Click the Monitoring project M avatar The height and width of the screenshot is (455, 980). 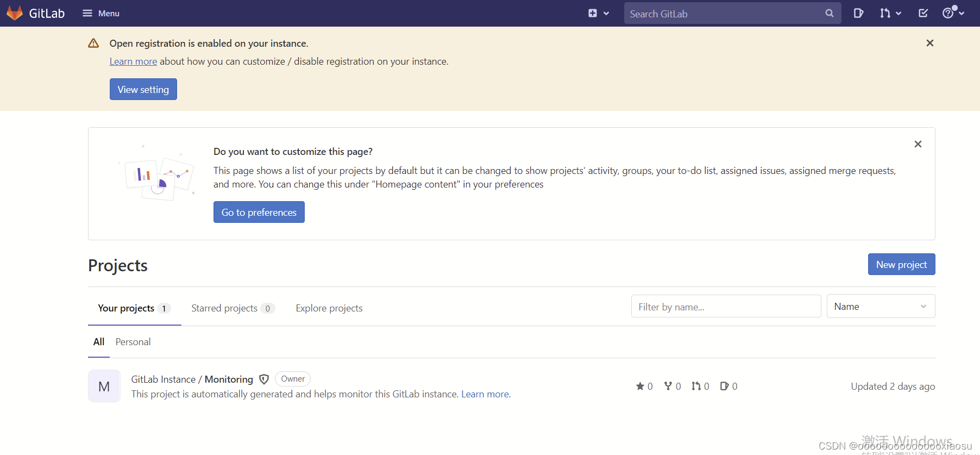pyautogui.click(x=104, y=386)
